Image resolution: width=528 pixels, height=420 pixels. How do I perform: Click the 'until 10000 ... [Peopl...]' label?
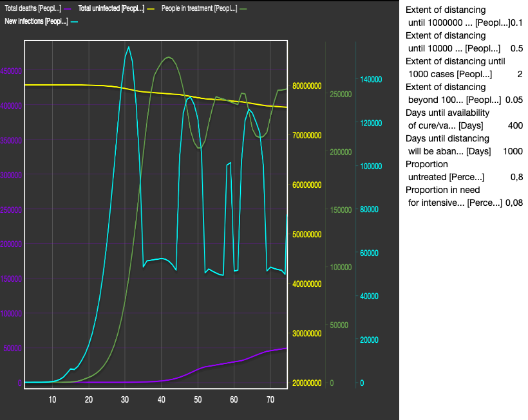[454, 48]
